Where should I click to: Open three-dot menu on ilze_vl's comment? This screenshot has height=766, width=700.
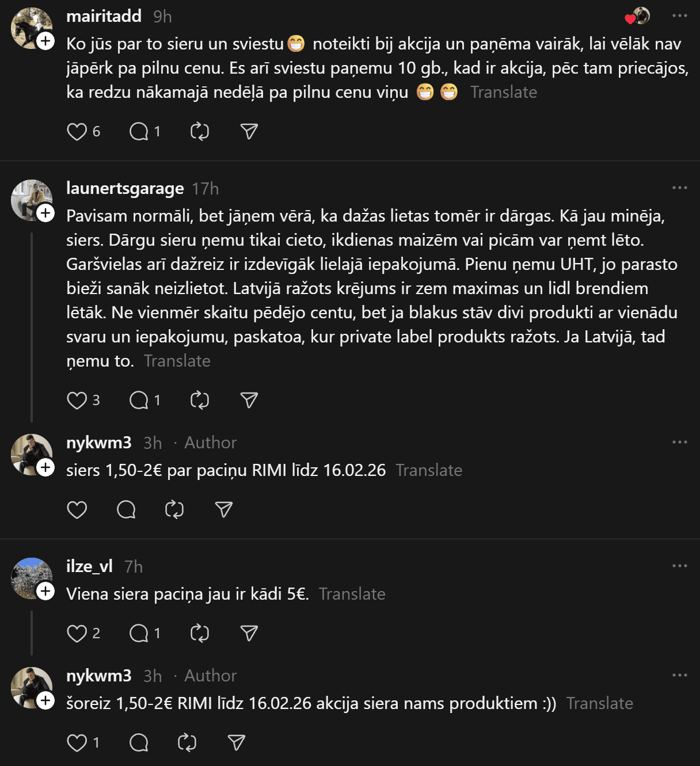680,566
